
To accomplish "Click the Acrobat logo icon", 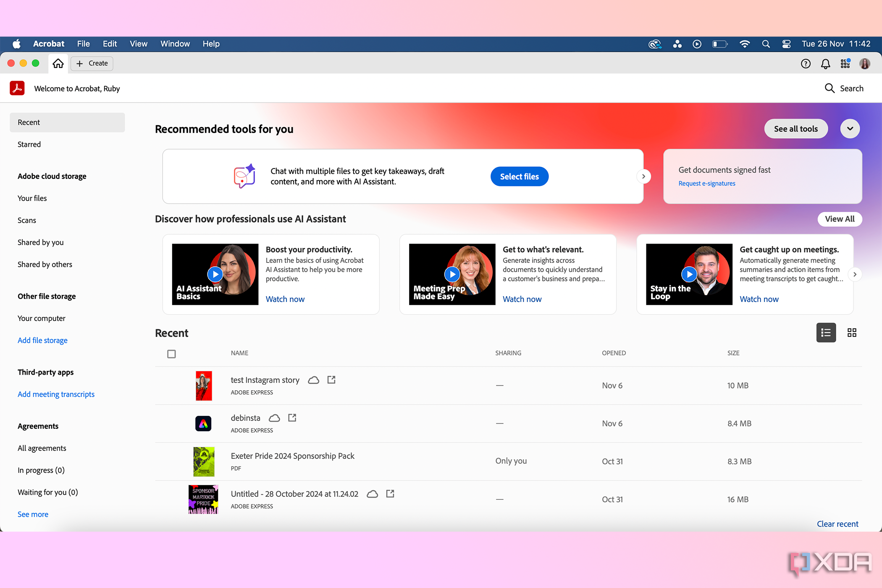I will 17,88.
